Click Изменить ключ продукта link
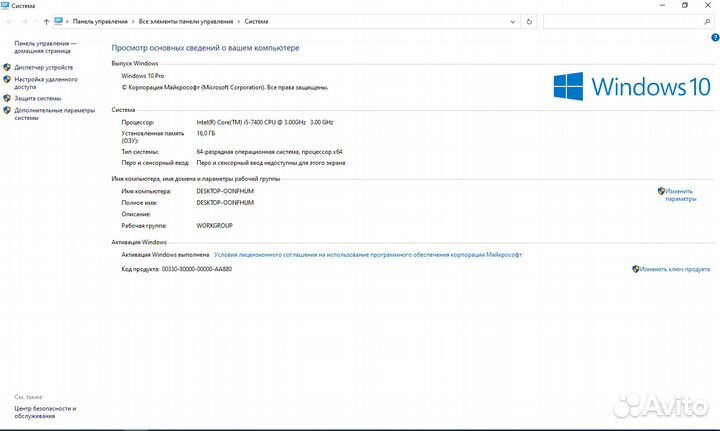 [675, 269]
